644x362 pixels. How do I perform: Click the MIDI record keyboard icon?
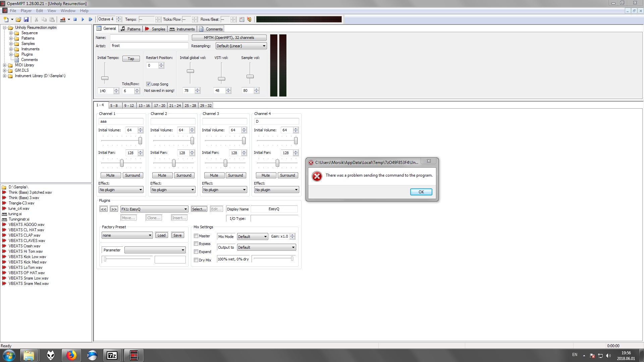coord(62,19)
